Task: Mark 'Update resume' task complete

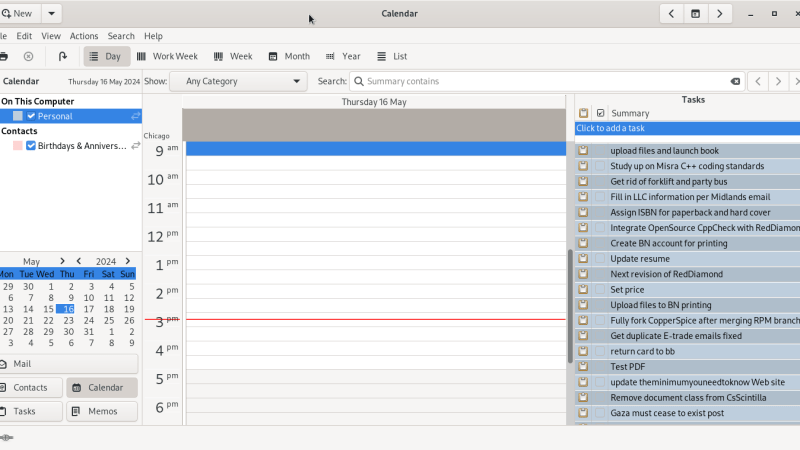Action: click(x=600, y=259)
